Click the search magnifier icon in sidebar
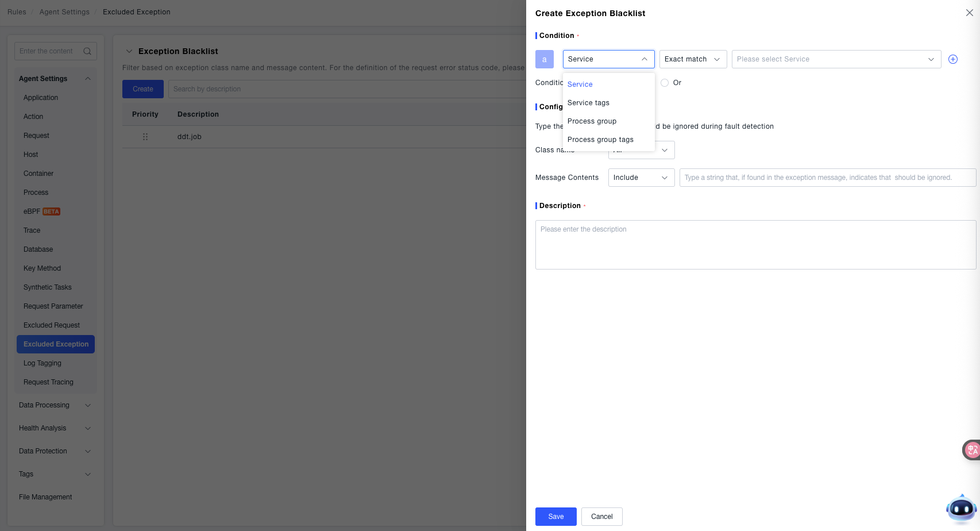The height and width of the screenshot is (531, 980). click(x=87, y=51)
